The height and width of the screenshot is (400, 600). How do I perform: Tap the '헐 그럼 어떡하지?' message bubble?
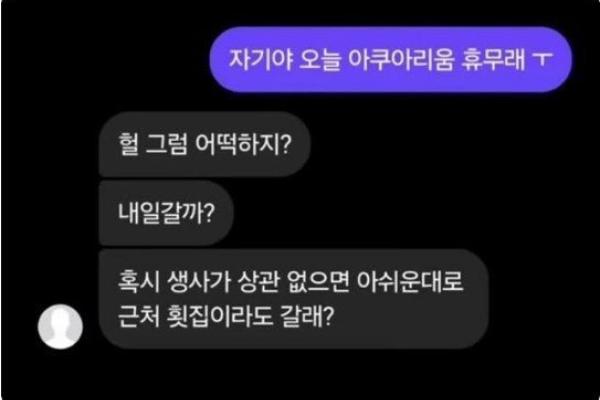tap(204, 144)
